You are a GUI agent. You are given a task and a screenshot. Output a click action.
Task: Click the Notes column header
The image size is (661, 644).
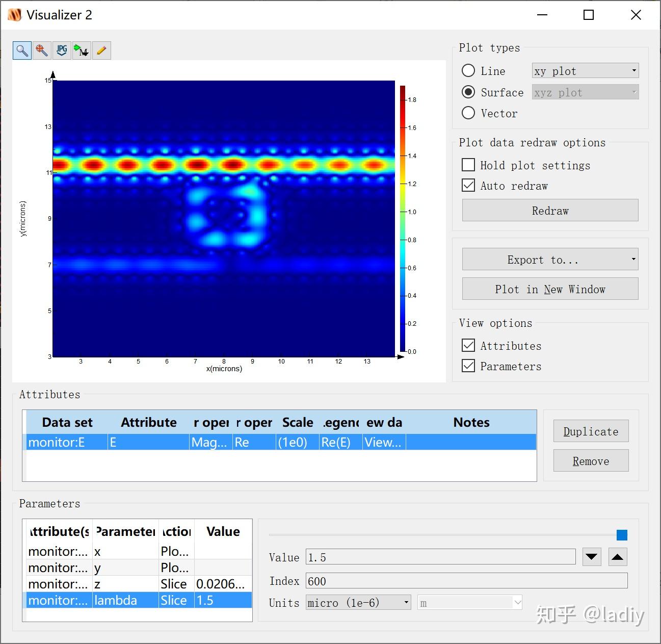(x=471, y=422)
